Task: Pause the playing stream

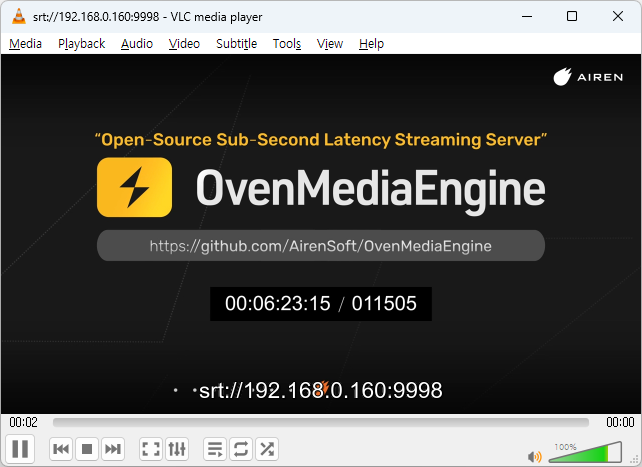Action: pos(20,449)
